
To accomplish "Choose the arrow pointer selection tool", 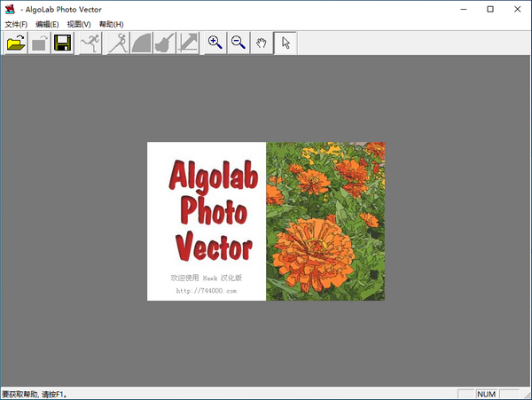I will coord(286,43).
